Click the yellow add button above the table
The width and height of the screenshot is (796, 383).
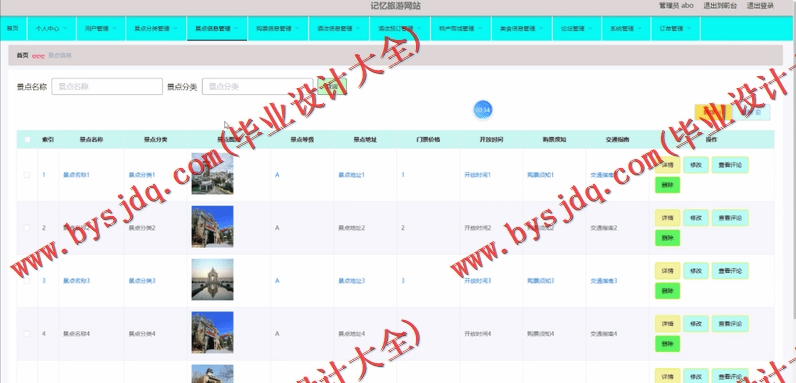713,112
